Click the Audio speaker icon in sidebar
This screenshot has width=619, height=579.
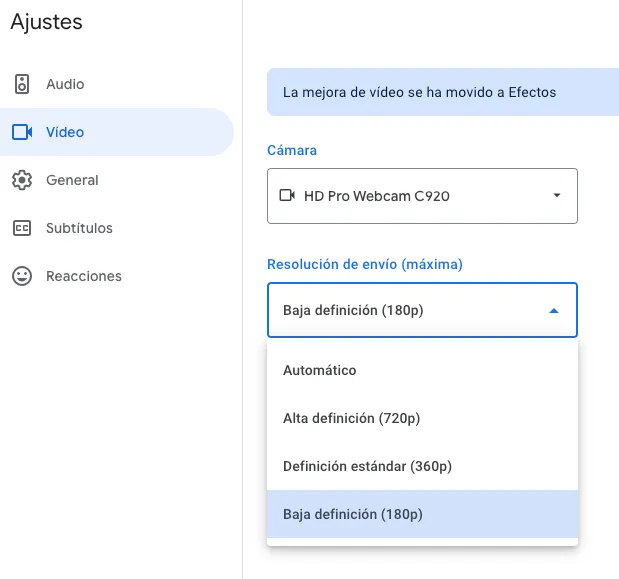click(22, 84)
